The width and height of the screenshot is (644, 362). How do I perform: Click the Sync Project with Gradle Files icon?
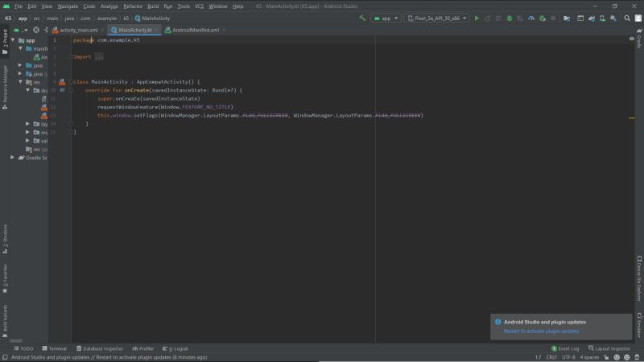(x=592, y=18)
